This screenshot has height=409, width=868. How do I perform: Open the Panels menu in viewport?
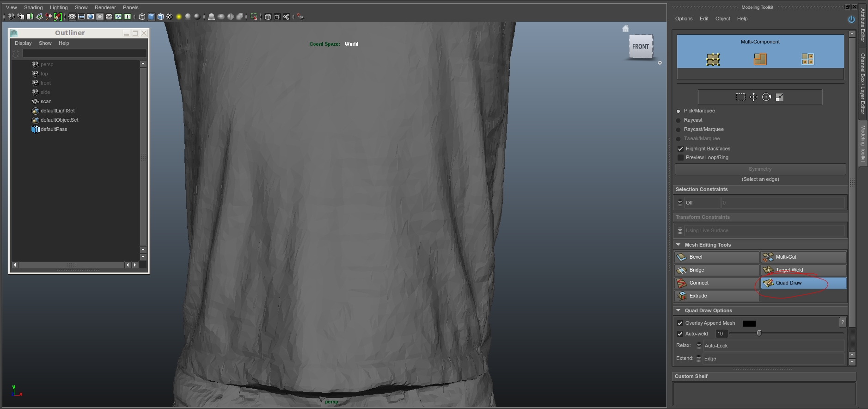[130, 7]
